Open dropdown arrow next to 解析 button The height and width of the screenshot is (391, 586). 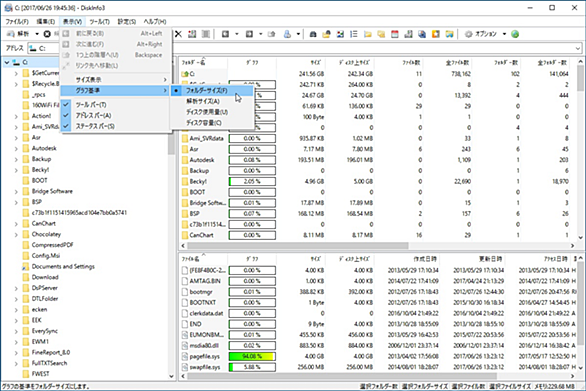(37, 34)
